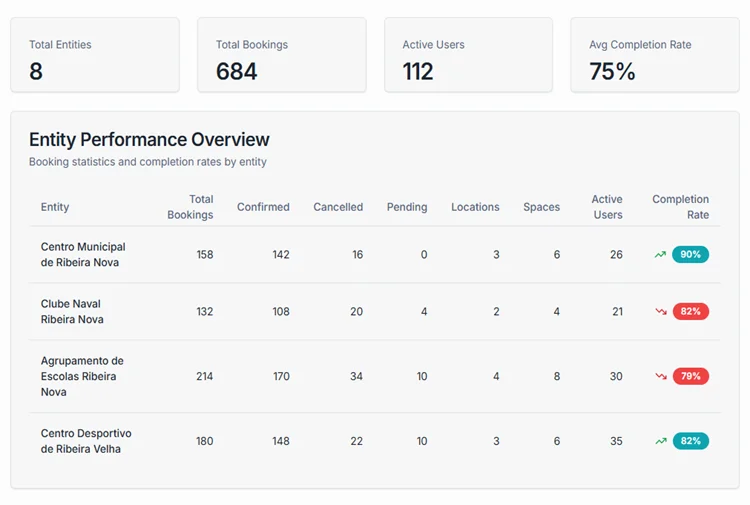This screenshot has height=505, width=750.
Task: Sort by the Confirmed column header
Action: (263, 207)
